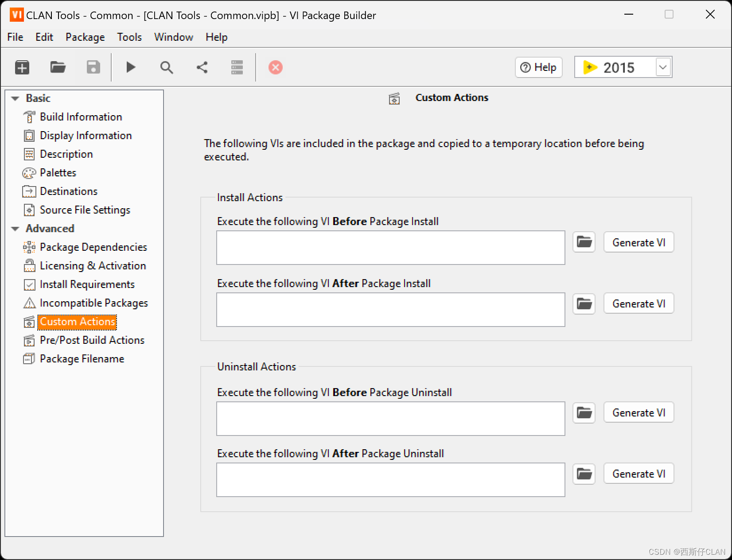Click the Build Information hammer icon

pyautogui.click(x=29, y=117)
